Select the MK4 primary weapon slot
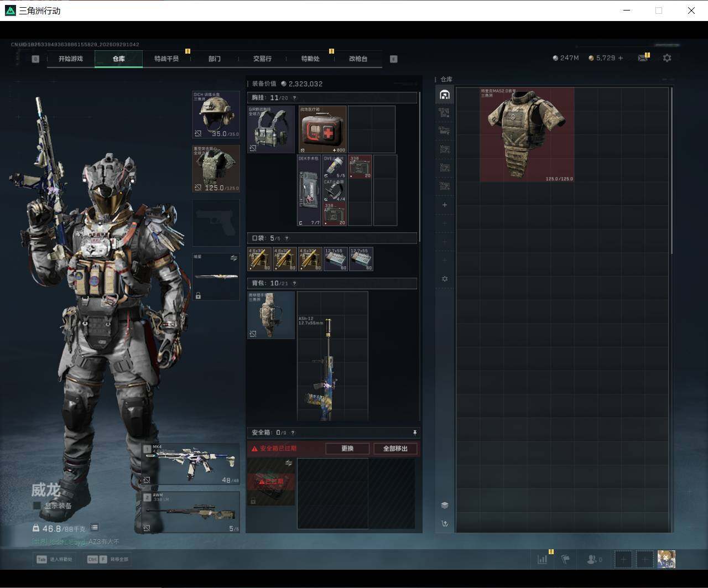 (191, 465)
